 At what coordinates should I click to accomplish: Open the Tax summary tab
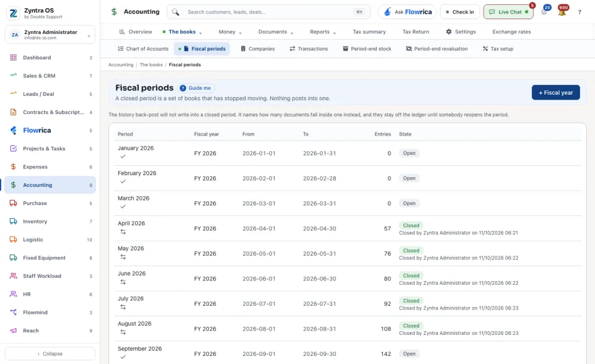369,32
